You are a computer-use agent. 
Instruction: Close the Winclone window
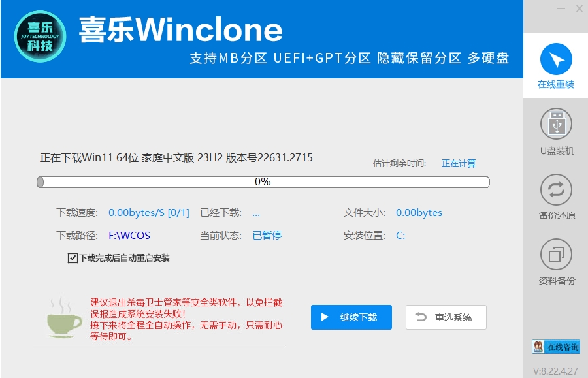[579, 8]
